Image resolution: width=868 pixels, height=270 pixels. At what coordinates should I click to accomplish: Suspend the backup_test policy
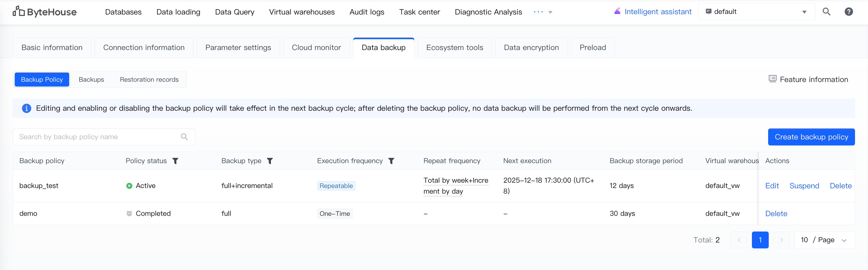(804, 186)
